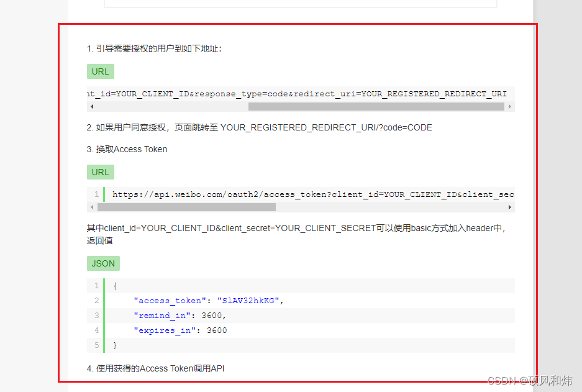Viewport: 582px width, 392px height.
Task: Click the code line containing response_type=code
Action: (x=297, y=94)
